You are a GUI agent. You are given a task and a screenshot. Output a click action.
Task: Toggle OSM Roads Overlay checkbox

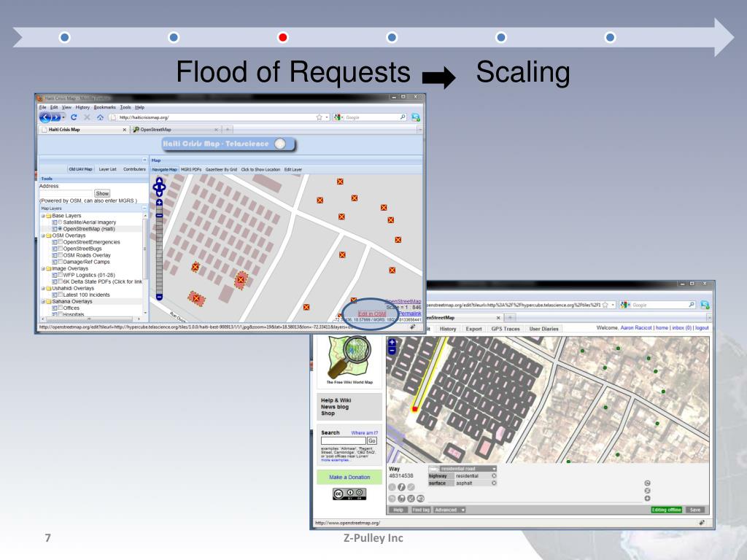(x=60, y=255)
